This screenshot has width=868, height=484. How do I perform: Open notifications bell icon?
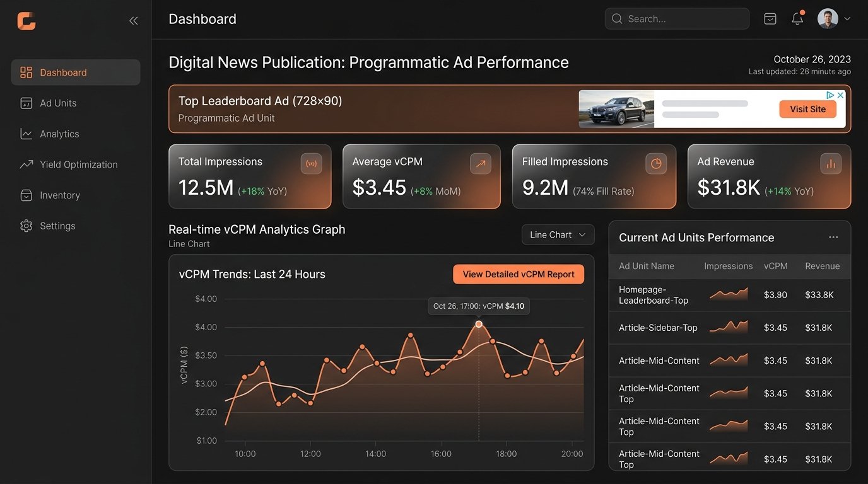coord(797,19)
